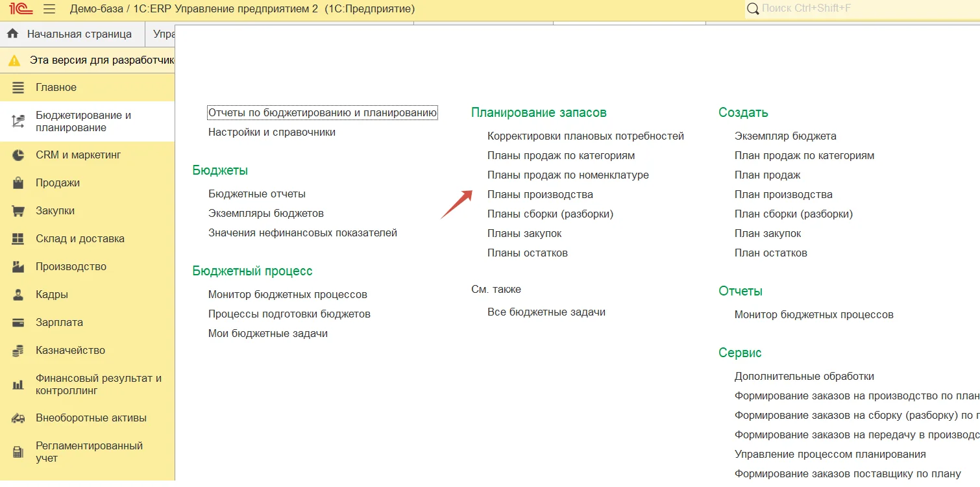Create План производства
The image size is (980, 487).
[783, 195]
